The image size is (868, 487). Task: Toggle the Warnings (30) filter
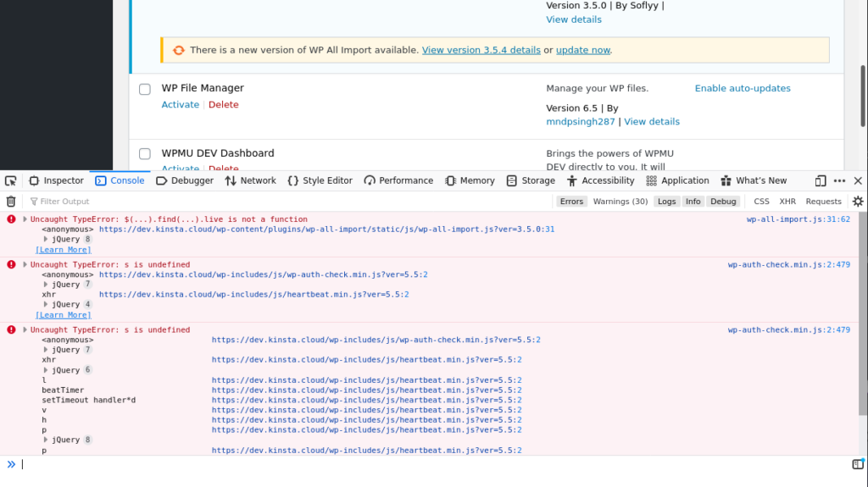620,202
